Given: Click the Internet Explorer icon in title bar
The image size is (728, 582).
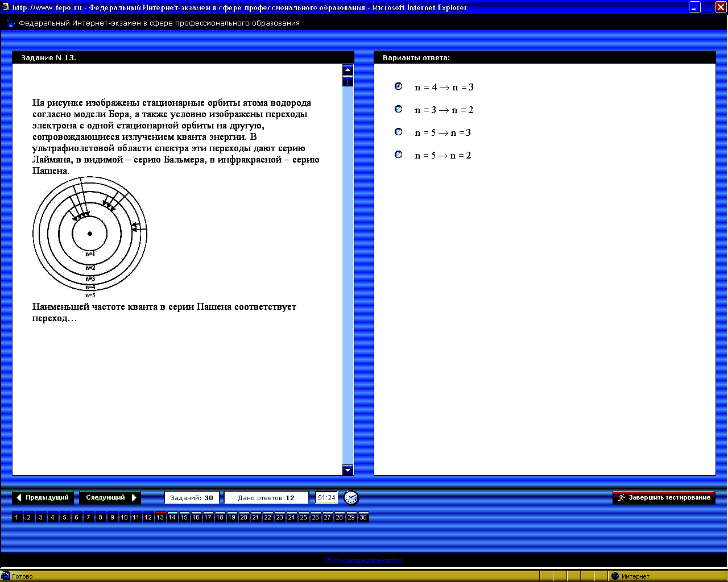Looking at the screenshot, I should coord(6,7).
